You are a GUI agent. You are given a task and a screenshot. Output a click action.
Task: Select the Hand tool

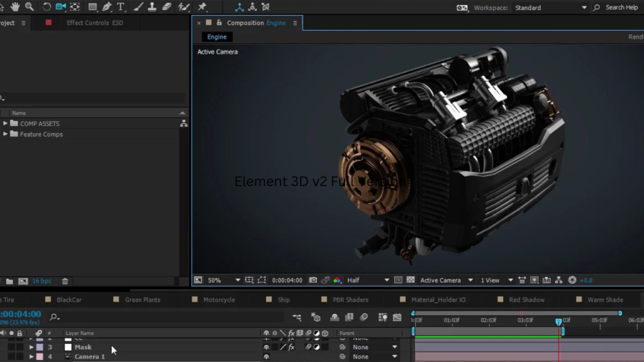14,7
